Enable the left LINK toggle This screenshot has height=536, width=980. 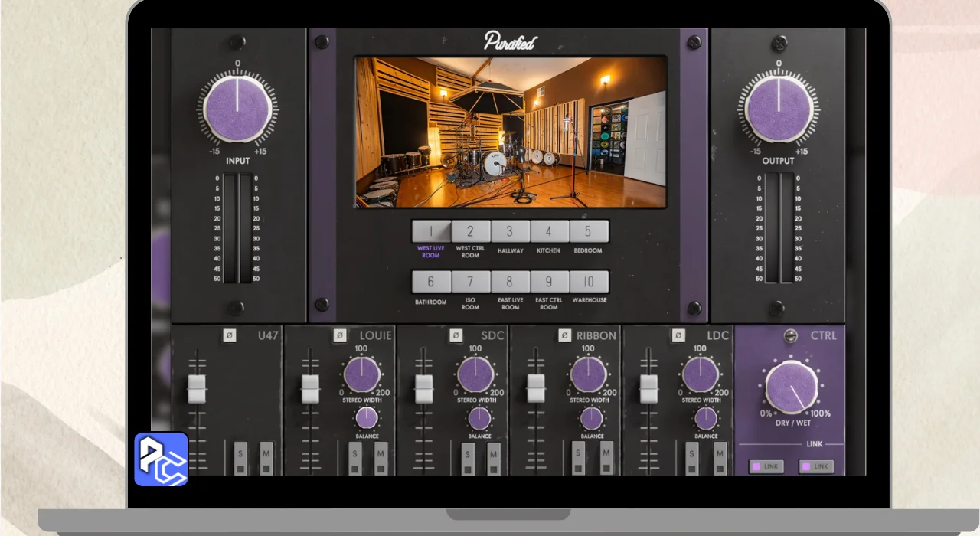pyautogui.click(x=766, y=466)
